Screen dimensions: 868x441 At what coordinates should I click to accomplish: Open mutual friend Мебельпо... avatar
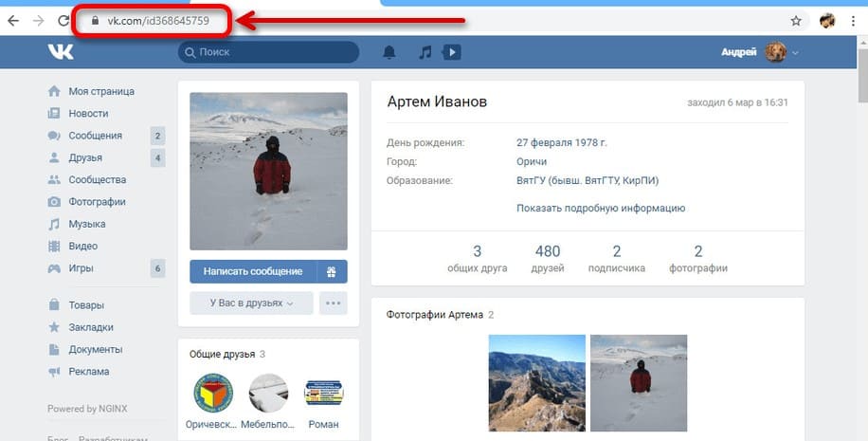coord(268,393)
